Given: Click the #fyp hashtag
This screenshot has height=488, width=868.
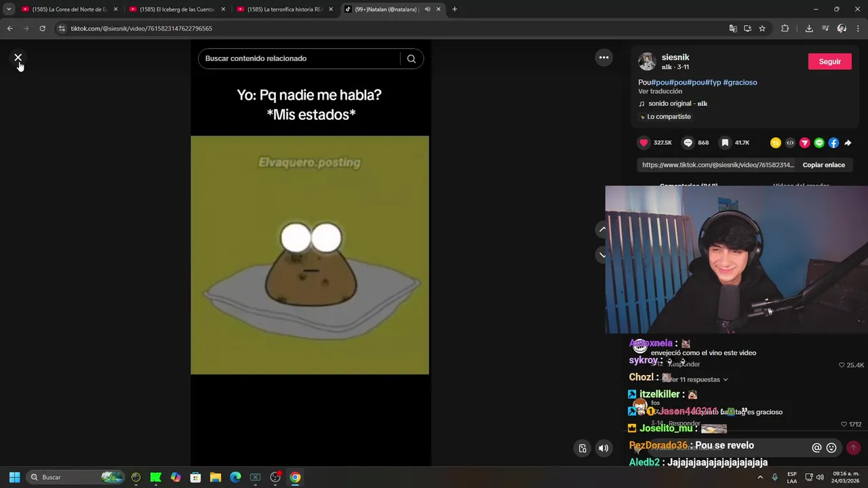Looking at the screenshot, I should pyautogui.click(x=712, y=82).
